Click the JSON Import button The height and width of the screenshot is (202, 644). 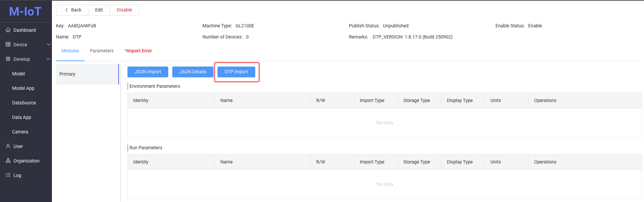coord(148,72)
